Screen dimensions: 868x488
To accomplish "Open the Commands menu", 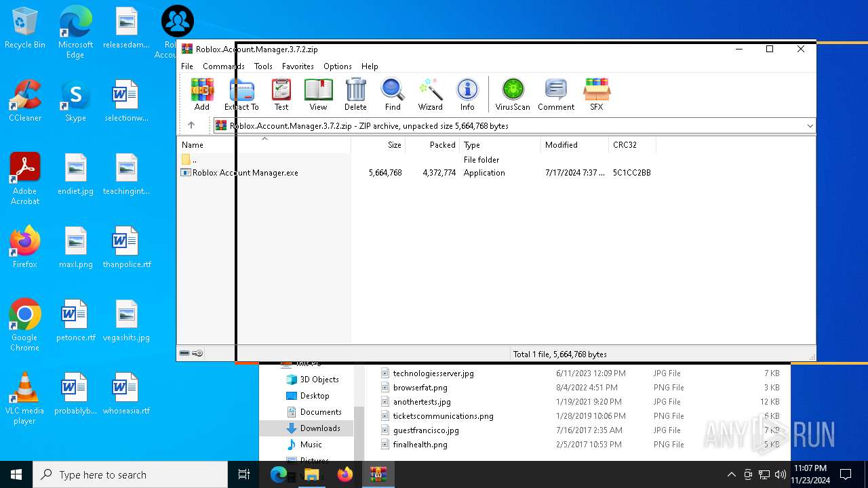I will click(223, 66).
